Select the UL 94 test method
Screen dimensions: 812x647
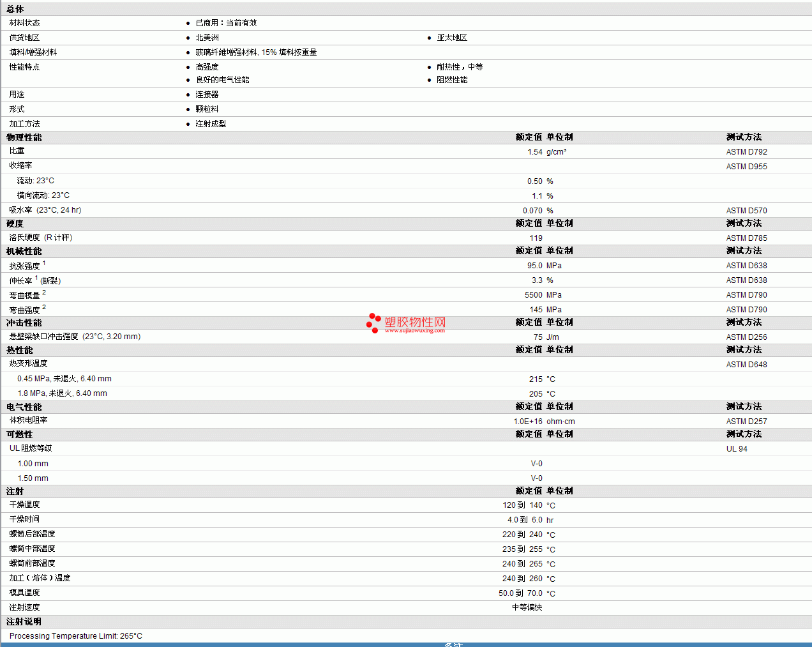pyautogui.click(x=737, y=449)
